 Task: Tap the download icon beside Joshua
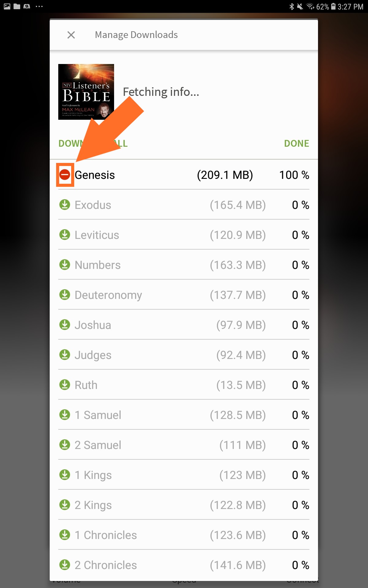click(65, 325)
